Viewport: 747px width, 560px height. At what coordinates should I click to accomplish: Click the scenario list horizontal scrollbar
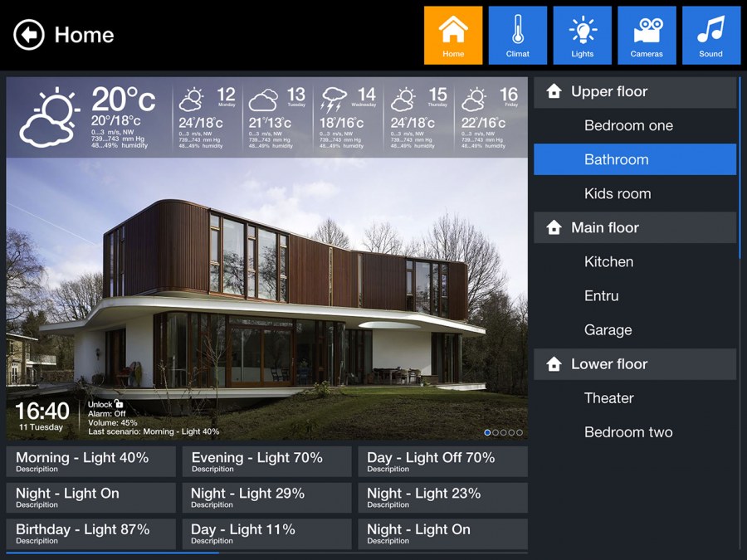tap(113, 553)
